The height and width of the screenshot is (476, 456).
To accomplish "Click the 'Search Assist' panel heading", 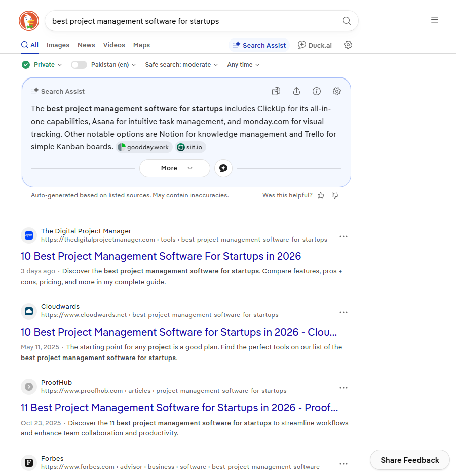I will coord(63,91).
